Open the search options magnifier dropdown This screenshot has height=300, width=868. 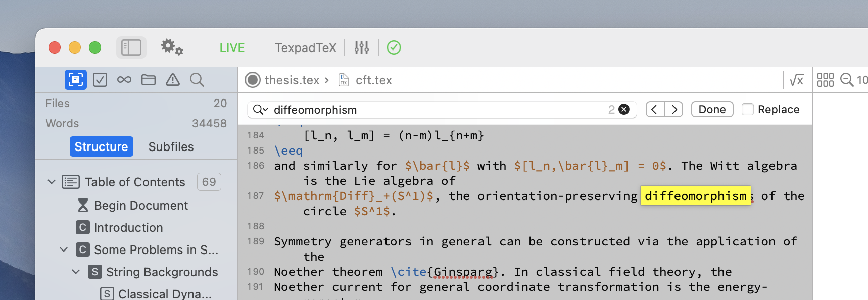pos(260,110)
